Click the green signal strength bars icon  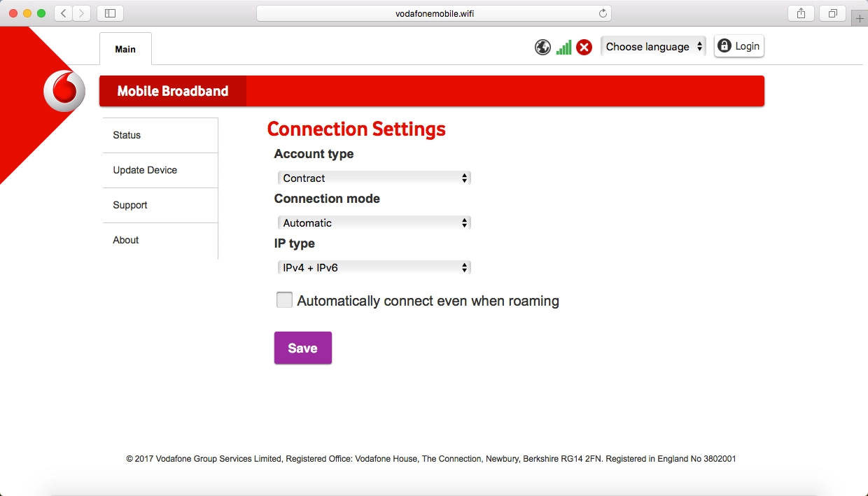click(x=563, y=47)
